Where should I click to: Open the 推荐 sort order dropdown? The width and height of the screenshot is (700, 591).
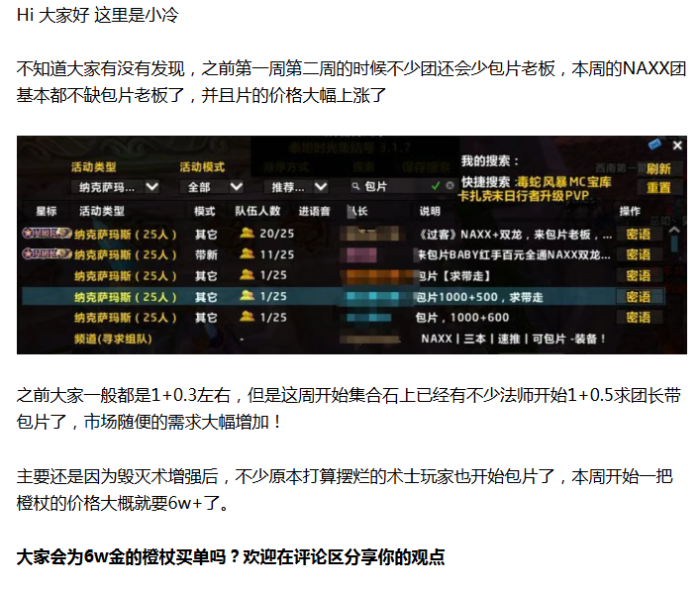[300, 186]
